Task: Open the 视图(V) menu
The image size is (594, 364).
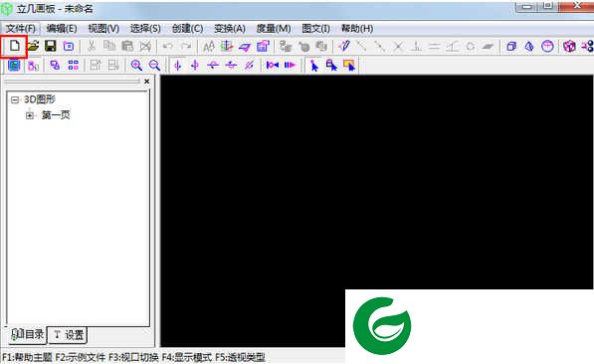Action: tap(103, 29)
